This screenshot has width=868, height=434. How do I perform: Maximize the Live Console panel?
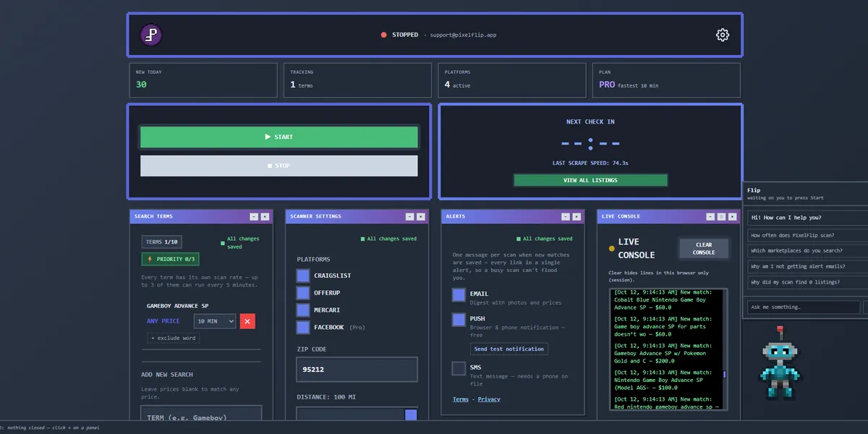point(722,216)
